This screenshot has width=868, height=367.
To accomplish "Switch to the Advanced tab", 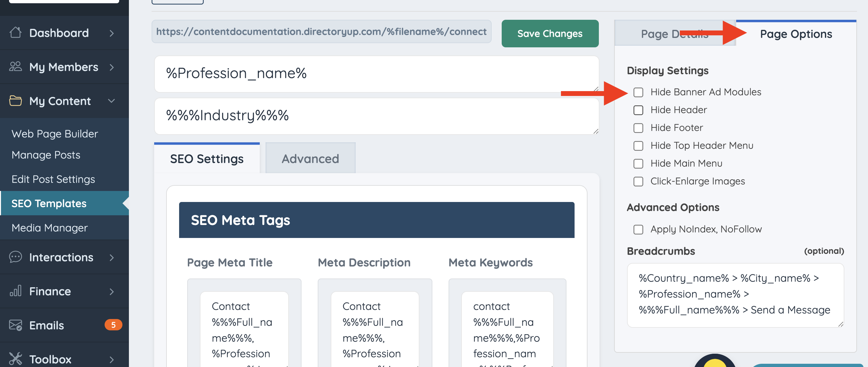I will [x=310, y=159].
